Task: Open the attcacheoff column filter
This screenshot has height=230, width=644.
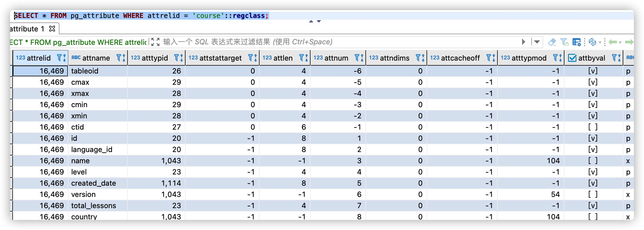Action: pos(489,58)
